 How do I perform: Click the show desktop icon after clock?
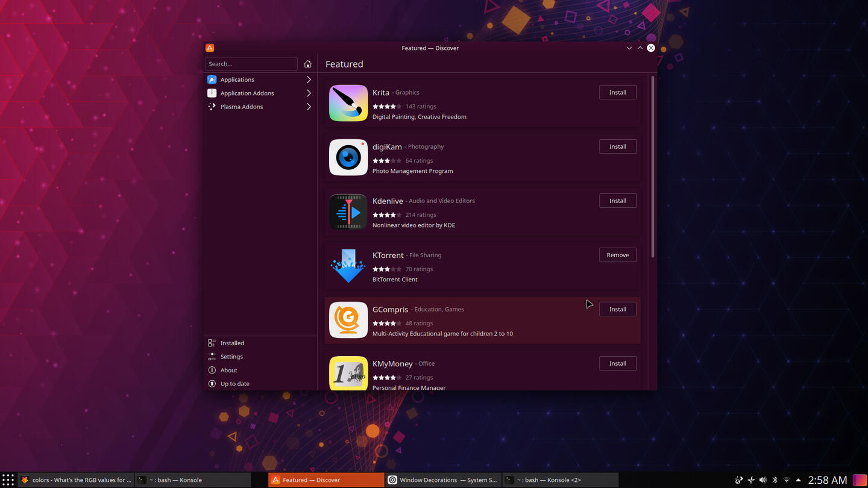(x=860, y=480)
